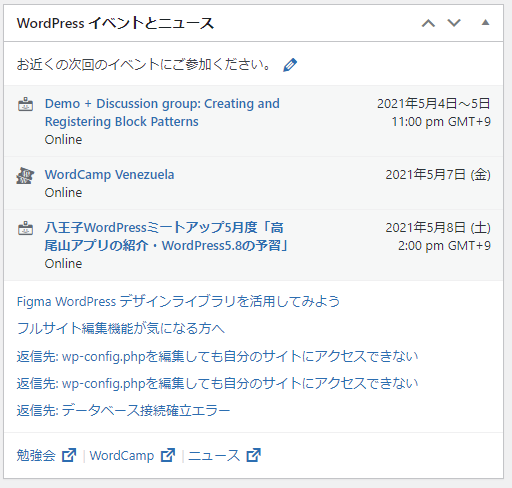Click the time text 11:00 pm GMT+9

(441, 122)
